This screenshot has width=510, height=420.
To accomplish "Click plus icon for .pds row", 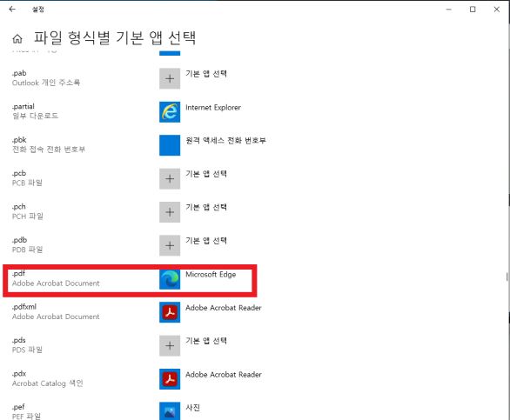I will [x=170, y=345].
